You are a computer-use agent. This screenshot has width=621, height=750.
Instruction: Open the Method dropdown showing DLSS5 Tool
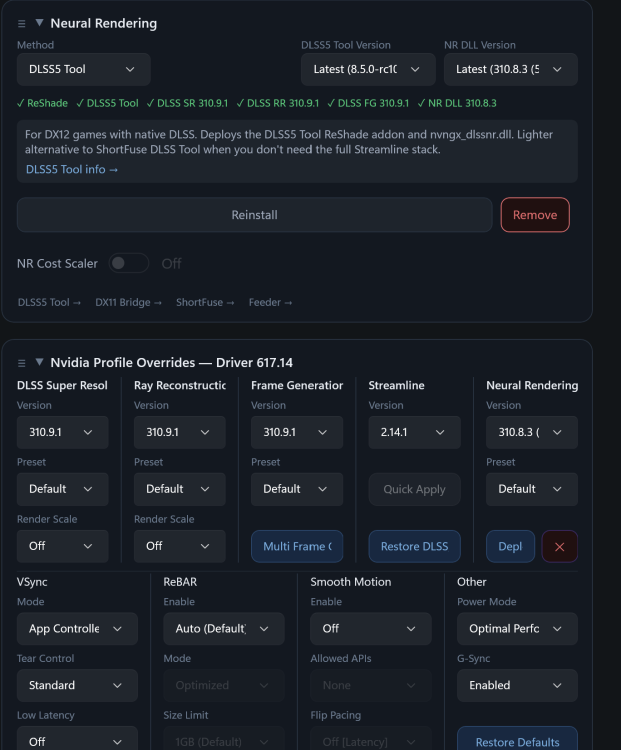84,69
